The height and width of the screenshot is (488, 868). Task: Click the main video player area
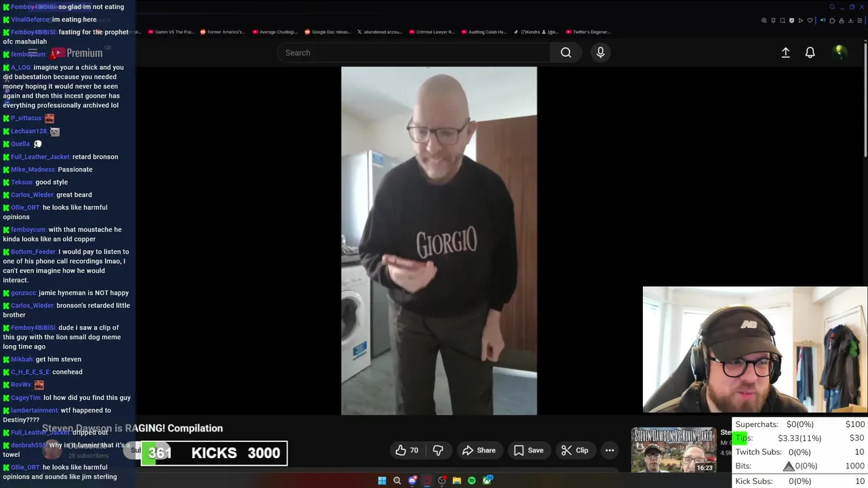tap(439, 241)
